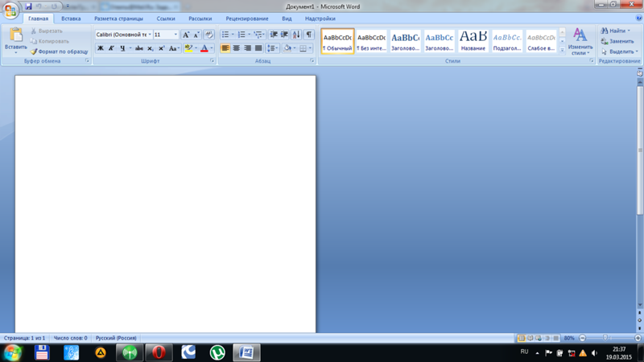Show paragraph marks with ¶ icon
The image size is (644, 362).
pyautogui.click(x=309, y=35)
